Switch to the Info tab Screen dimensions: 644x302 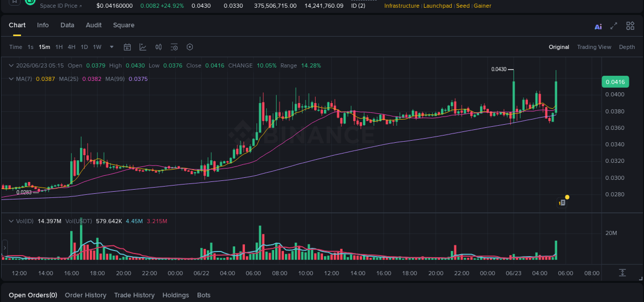pyautogui.click(x=43, y=25)
